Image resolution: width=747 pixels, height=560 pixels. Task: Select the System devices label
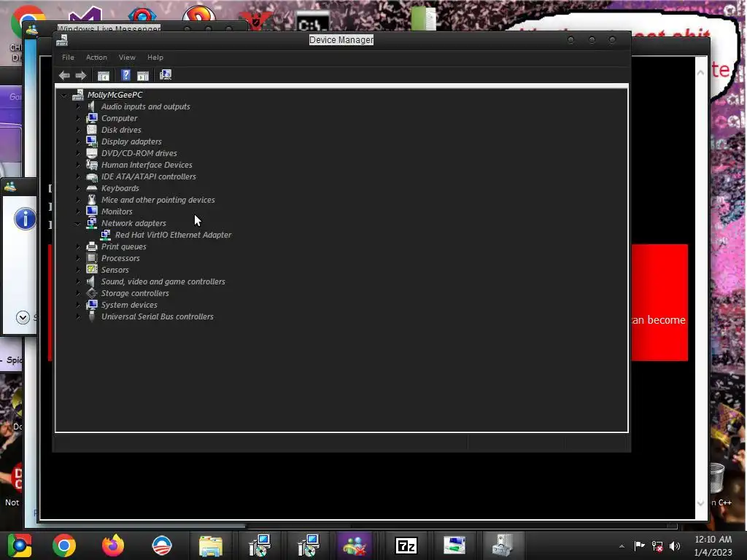129,305
